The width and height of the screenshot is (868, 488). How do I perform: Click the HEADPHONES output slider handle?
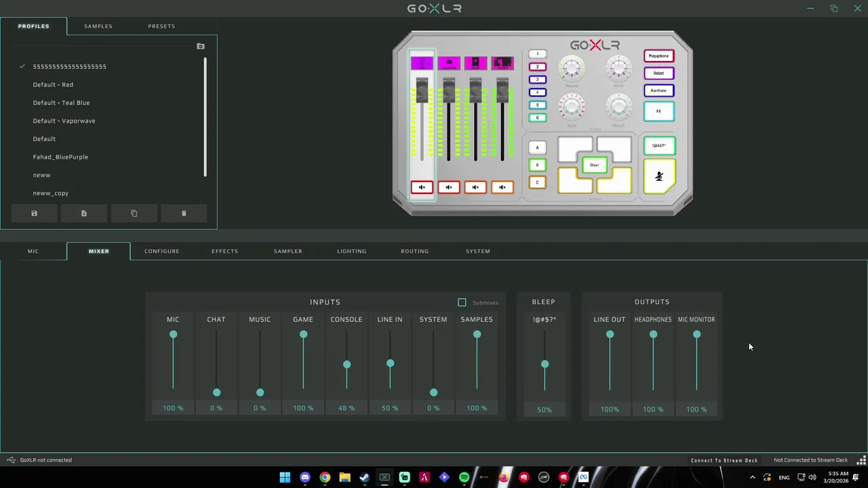coord(653,335)
